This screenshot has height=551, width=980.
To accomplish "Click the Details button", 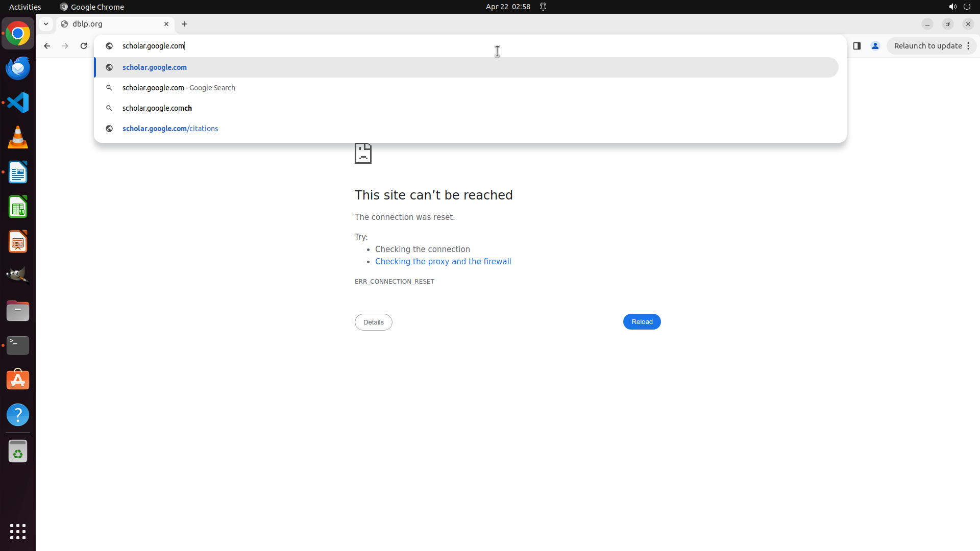I will pyautogui.click(x=373, y=322).
